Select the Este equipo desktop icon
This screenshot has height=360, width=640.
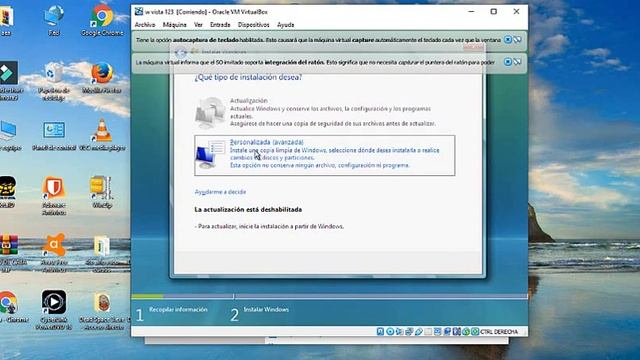[9, 136]
